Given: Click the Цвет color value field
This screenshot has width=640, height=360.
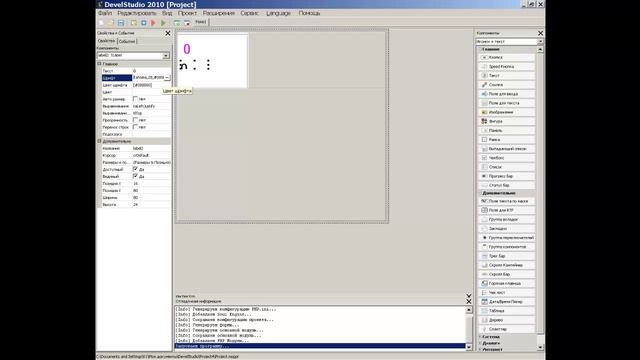Looking at the screenshot, I should [x=151, y=92].
